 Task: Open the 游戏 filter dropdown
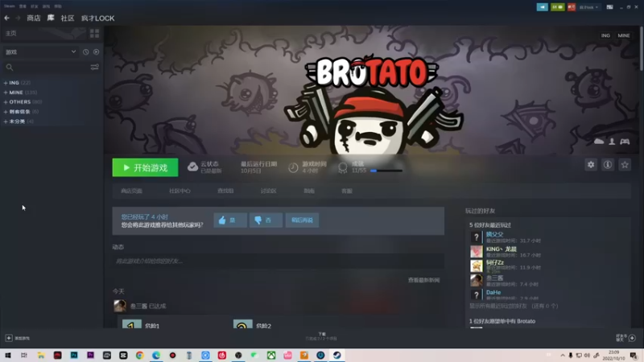(x=40, y=52)
